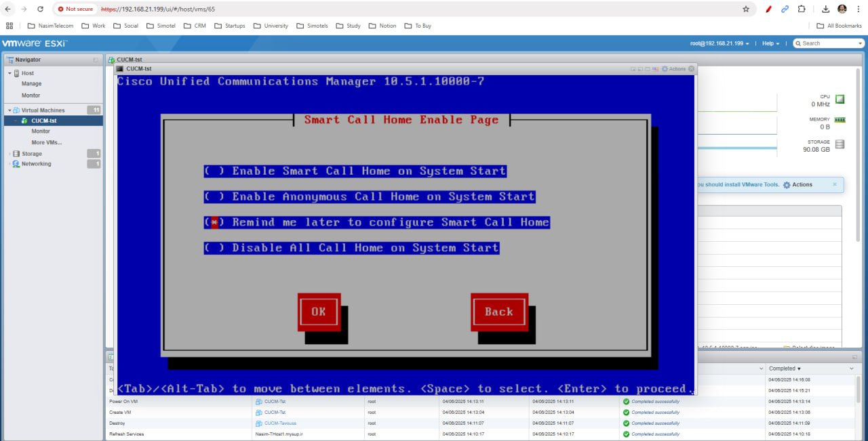The image size is (868, 441).
Task: Sort tasks by the Completed column
Action: [785, 369]
